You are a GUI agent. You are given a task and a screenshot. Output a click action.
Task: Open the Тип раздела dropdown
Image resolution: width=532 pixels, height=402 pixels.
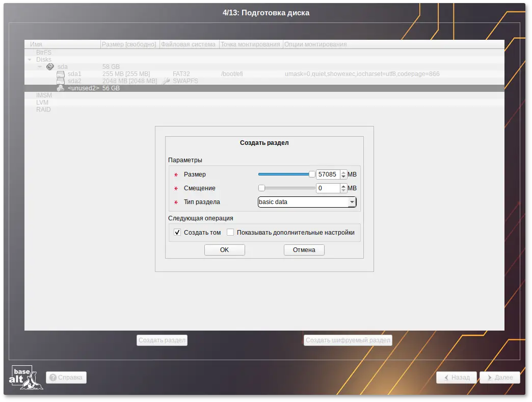pos(352,202)
